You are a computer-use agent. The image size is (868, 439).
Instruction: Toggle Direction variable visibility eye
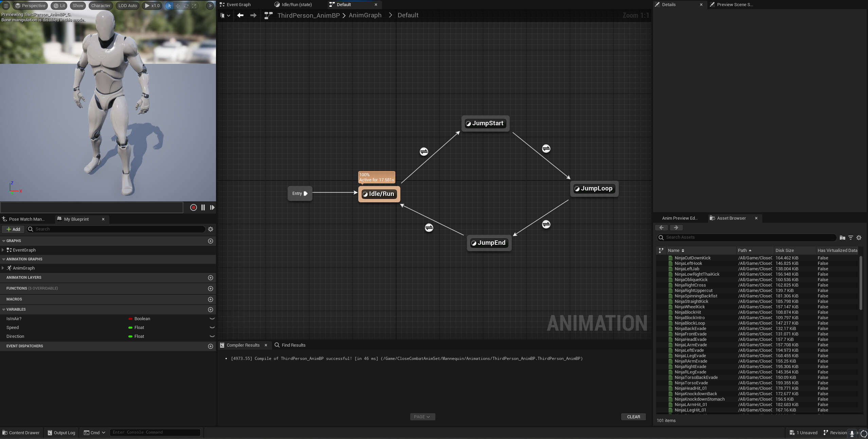212,336
